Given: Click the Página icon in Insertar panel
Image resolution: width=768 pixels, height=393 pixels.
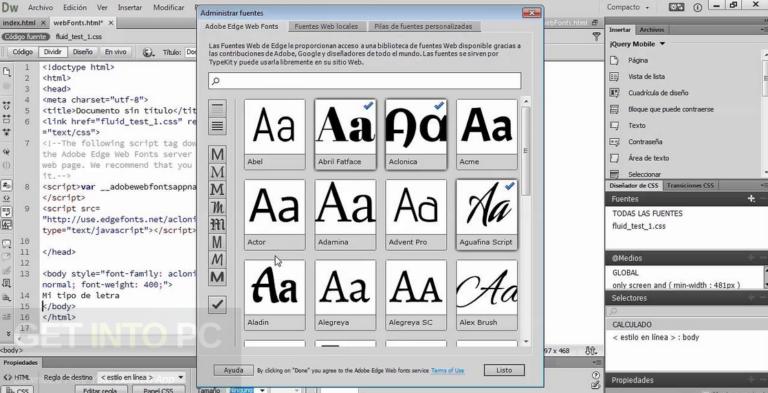Looking at the screenshot, I should pyautogui.click(x=614, y=60).
